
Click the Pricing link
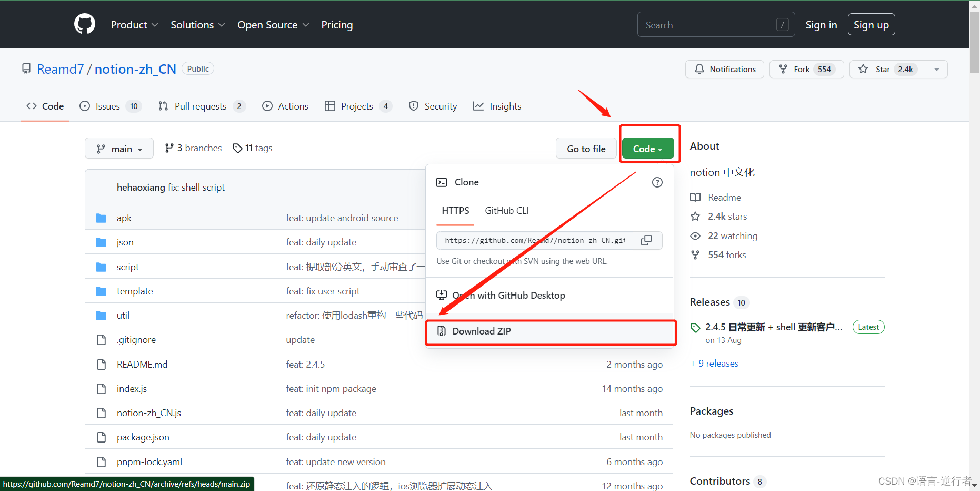coord(337,25)
